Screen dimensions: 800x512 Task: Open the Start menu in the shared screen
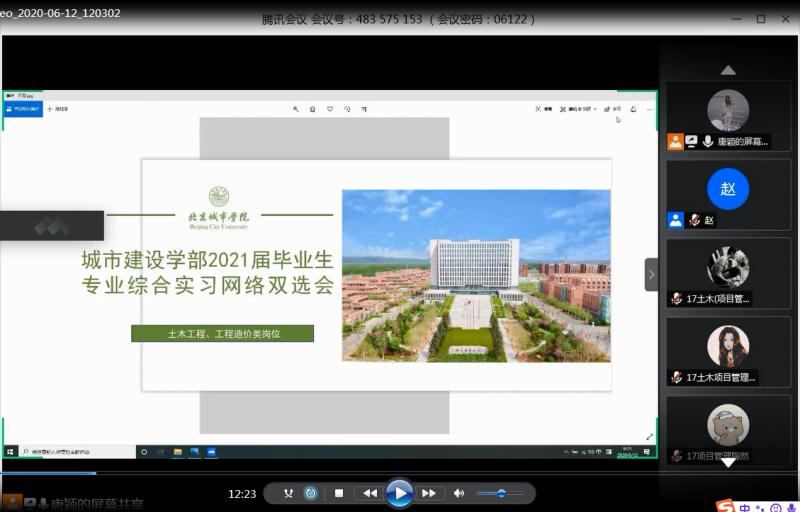pyautogui.click(x=10, y=452)
